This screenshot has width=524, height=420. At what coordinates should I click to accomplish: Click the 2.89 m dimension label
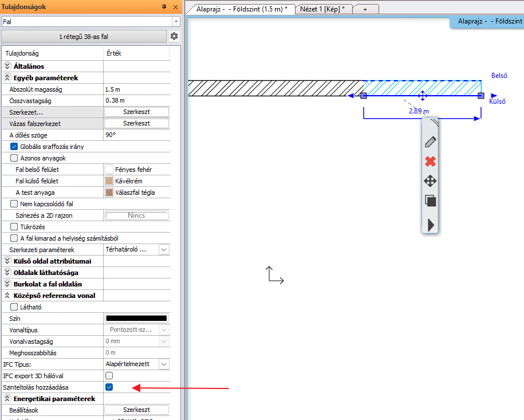[x=419, y=111]
